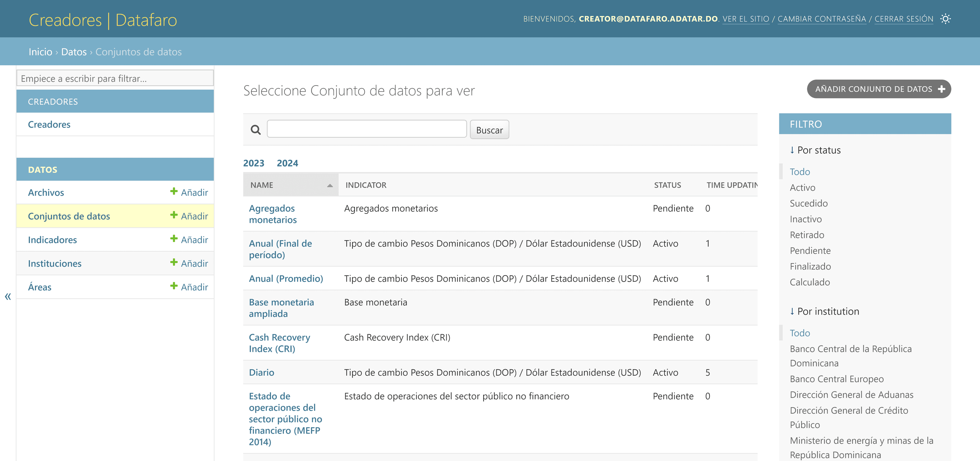Click the plus icon next to Áreas

pos(174,286)
